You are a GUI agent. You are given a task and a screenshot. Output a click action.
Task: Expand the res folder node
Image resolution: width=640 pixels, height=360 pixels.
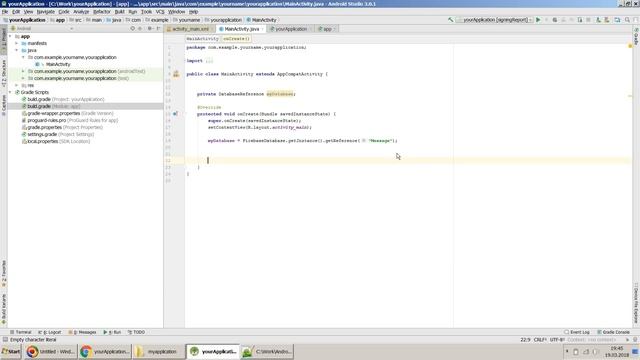point(17,85)
